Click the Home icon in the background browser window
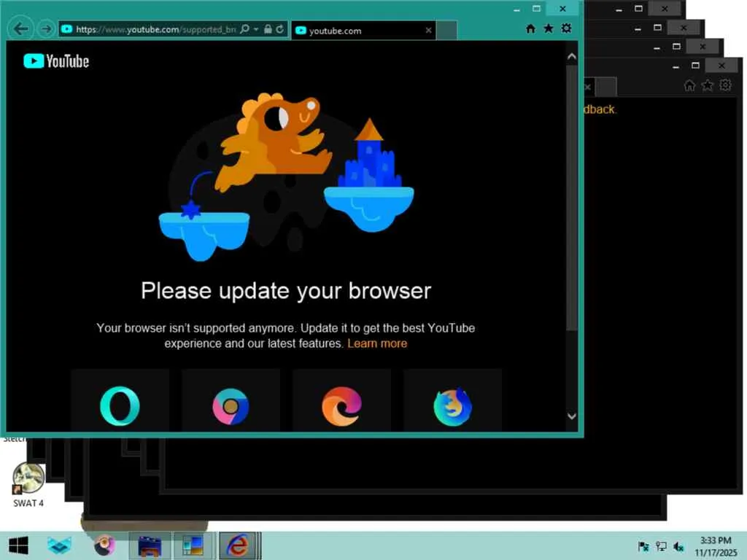Viewport: 747px width, 560px height. coord(689,86)
